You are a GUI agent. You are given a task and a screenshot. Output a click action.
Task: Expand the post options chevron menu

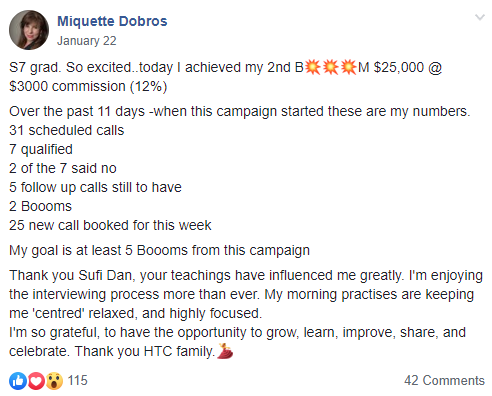480,17
